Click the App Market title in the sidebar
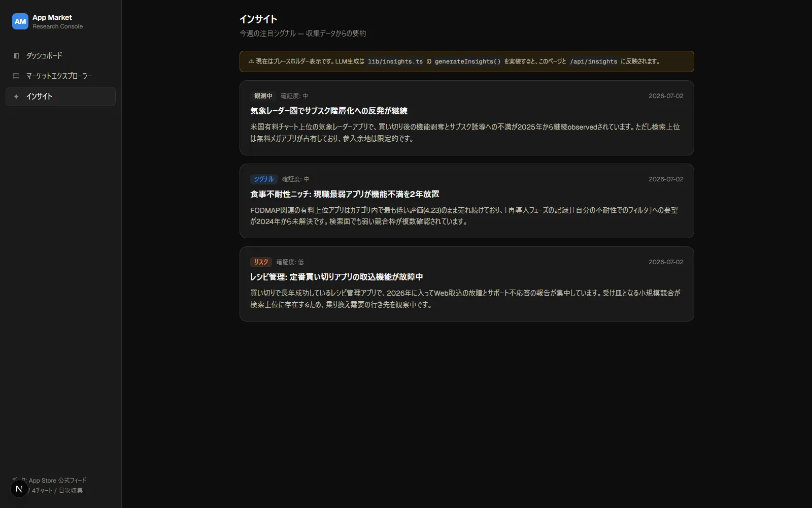 [x=52, y=17]
